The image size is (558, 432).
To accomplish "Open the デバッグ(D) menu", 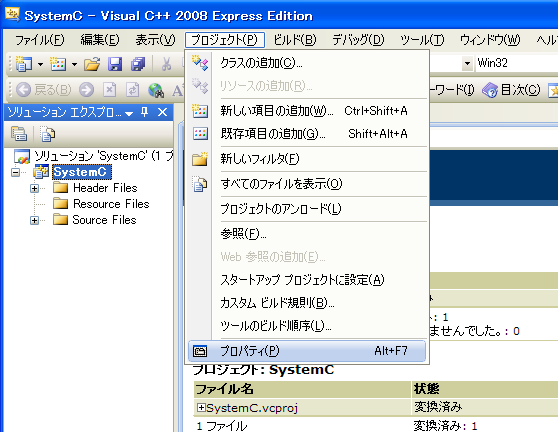I will 358,40.
